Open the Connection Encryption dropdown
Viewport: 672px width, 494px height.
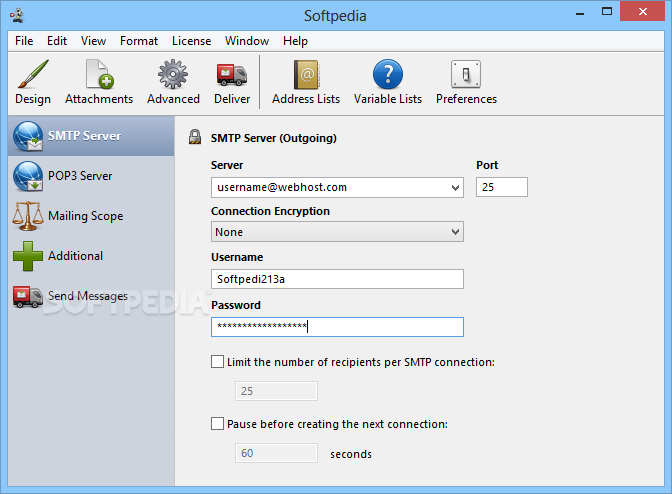(337, 232)
